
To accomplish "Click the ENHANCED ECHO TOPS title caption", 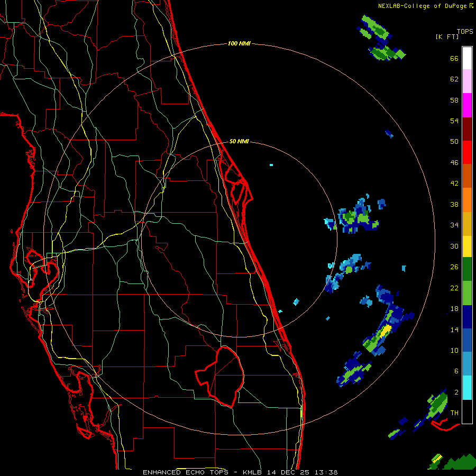I will tap(240, 472).
